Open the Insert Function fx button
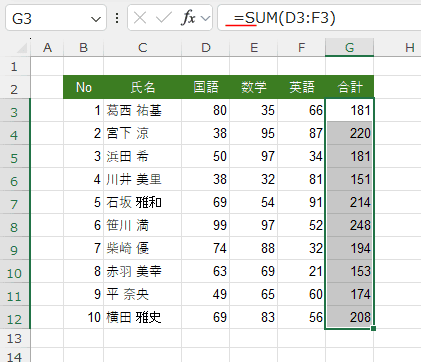This screenshot has height=362, width=421. point(188,18)
